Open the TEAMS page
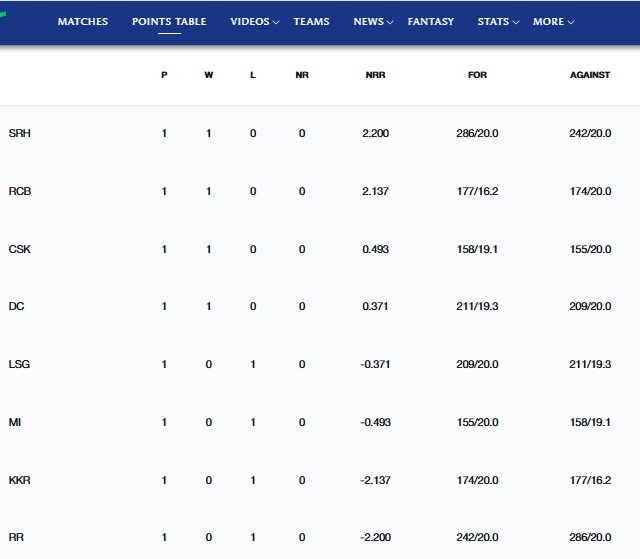Screen dimensions: 640x559 click(x=311, y=22)
